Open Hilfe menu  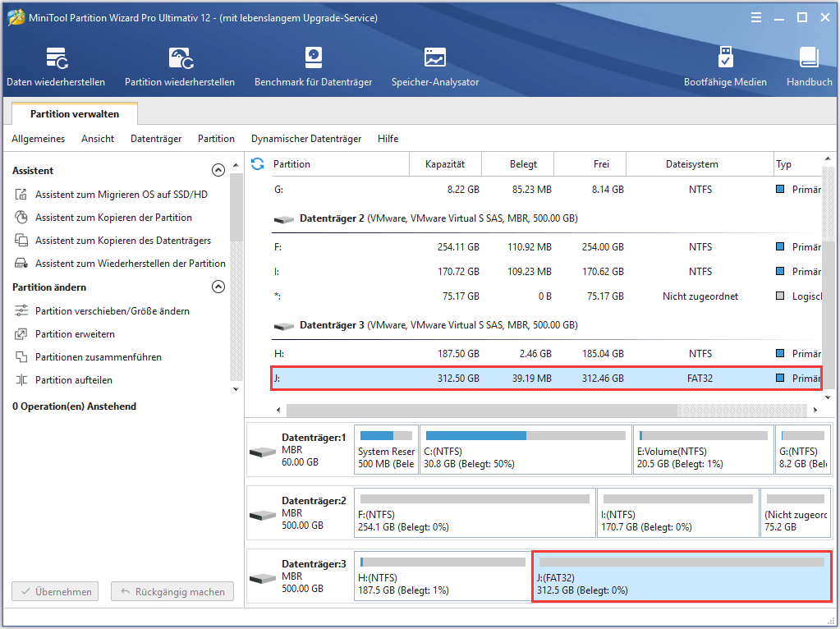(388, 139)
